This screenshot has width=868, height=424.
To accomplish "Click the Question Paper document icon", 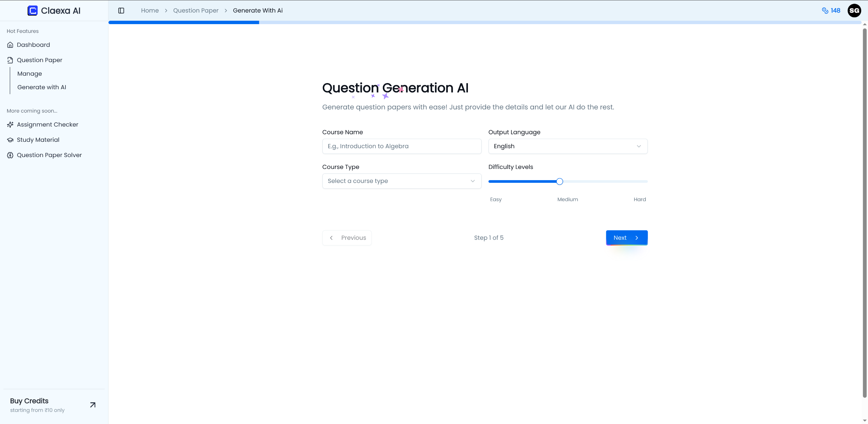I will coord(10,60).
